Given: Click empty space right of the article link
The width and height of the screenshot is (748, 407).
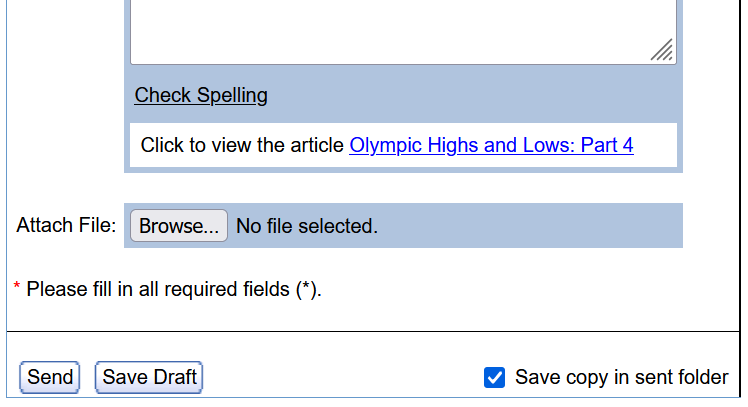Looking at the screenshot, I should (x=655, y=145).
